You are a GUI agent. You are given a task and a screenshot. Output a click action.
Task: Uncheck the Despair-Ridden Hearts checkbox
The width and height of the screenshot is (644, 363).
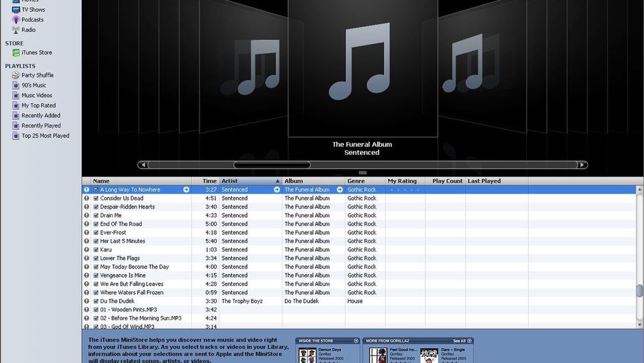[x=96, y=207]
